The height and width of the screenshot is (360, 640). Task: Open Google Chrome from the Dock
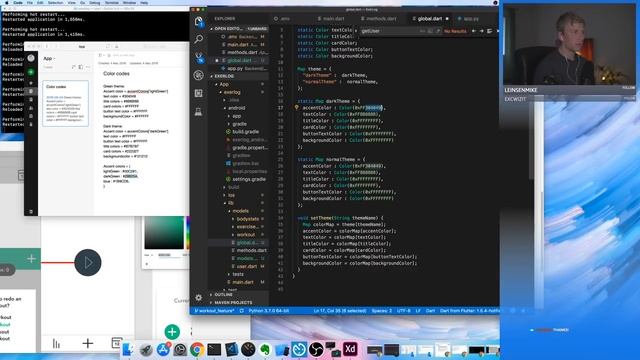click(197, 349)
